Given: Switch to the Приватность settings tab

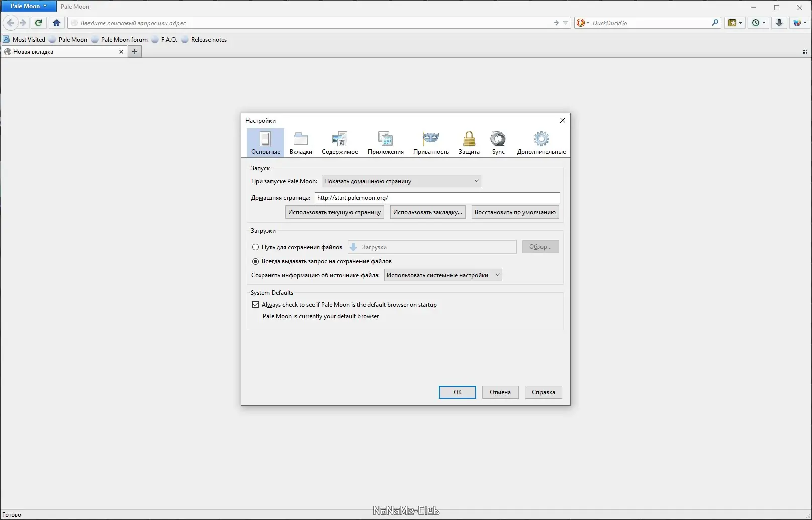Looking at the screenshot, I should tap(431, 143).
